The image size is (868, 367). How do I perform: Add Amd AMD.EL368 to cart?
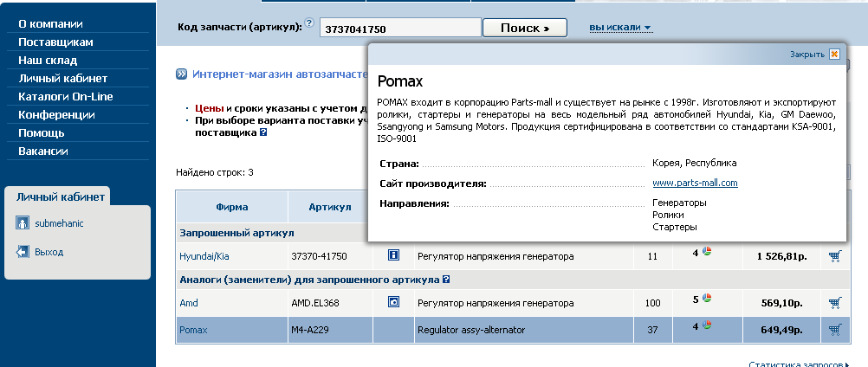point(835,302)
